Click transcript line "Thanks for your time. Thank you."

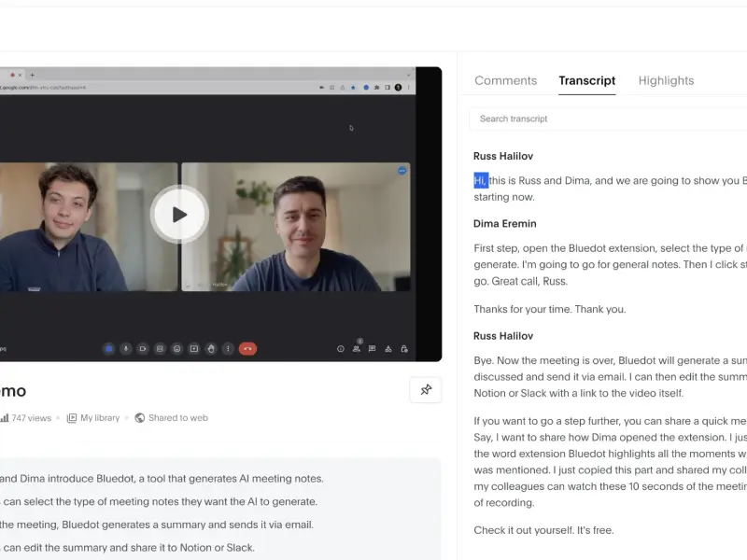[550, 310]
